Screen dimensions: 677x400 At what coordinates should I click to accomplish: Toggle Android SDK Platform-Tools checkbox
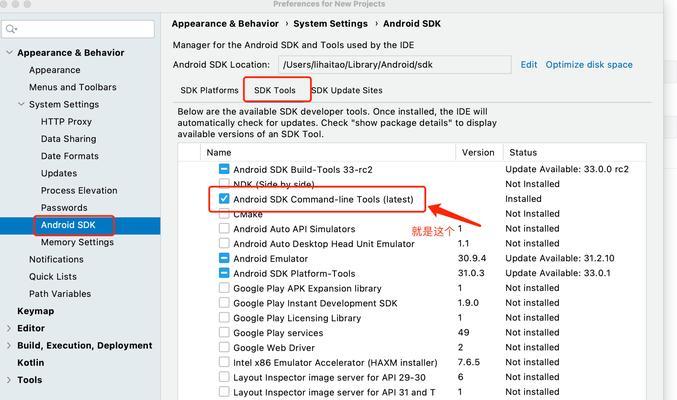224,273
